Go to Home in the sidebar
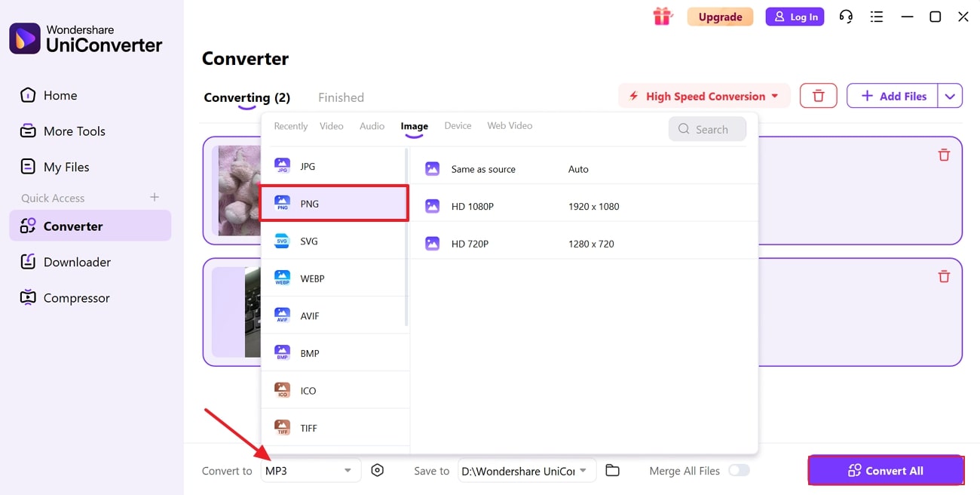Image resolution: width=980 pixels, height=495 pixels. click(x=90, y=95)
